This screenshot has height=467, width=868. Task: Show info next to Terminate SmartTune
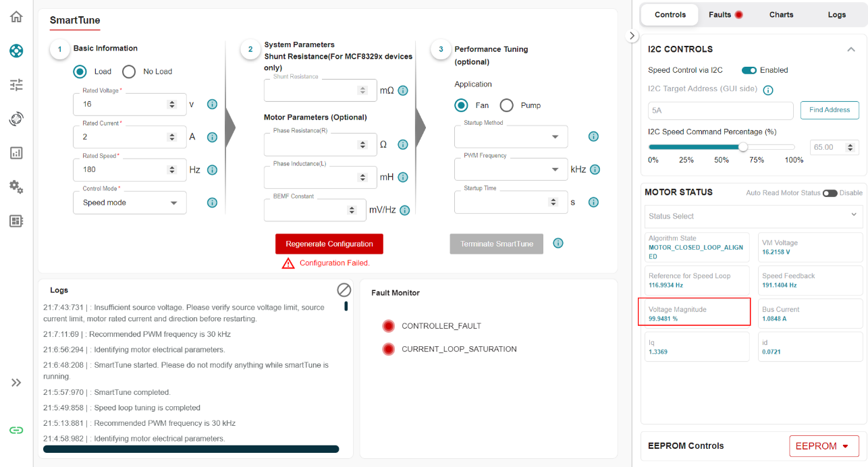[558, 244]
